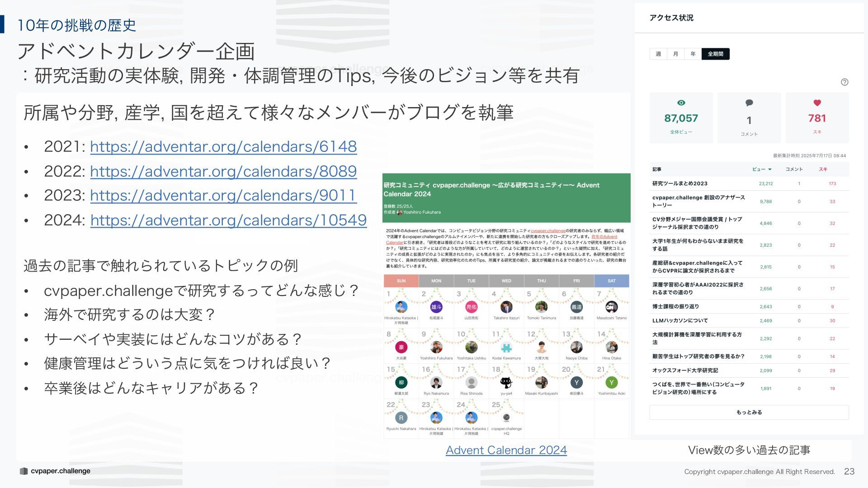Image resolution: width=868 pixels, height=488 pixels.
Task: Click the help question mark icon
Action: point(844,82)
